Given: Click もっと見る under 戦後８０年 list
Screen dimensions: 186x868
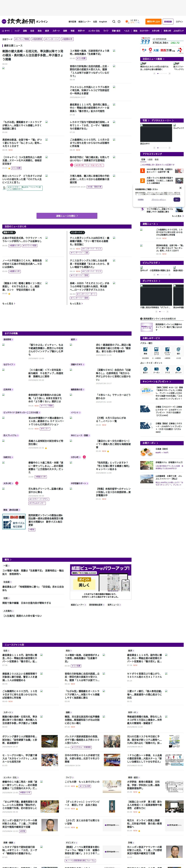Looking at the screenshot, I should pyautogui.click(x=9, y=304).
